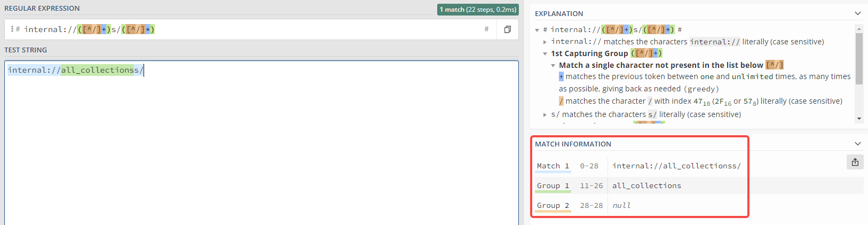Click the trailing # flags selector
This screenshot has height=225, width=868.
(486, 29)
